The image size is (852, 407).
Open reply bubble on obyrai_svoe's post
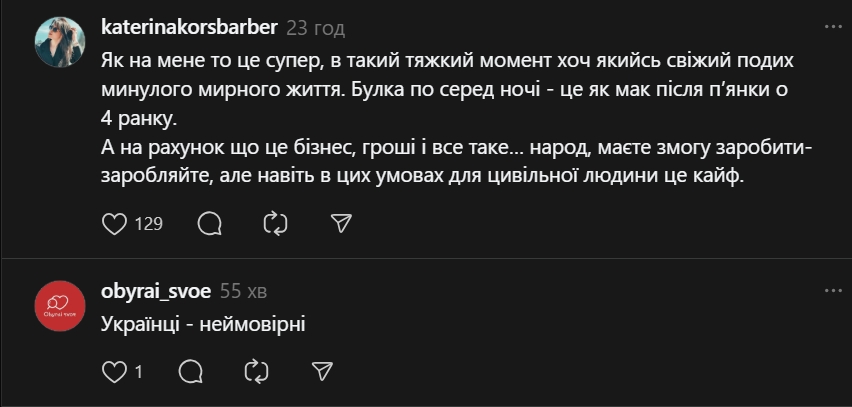click(190, 372)
